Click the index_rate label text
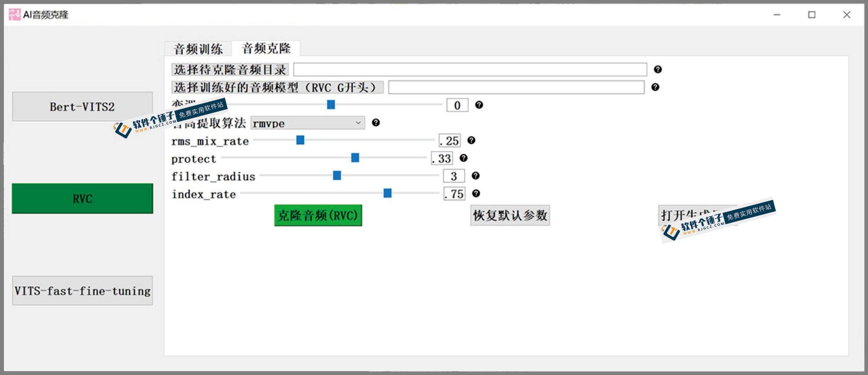 pos(204,194)
